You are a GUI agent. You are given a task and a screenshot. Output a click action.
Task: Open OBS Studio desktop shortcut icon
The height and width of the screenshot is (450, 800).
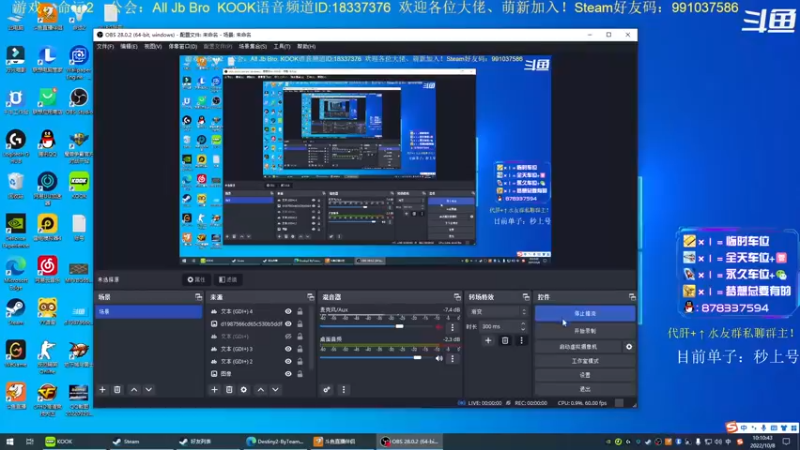click(79, 101)
